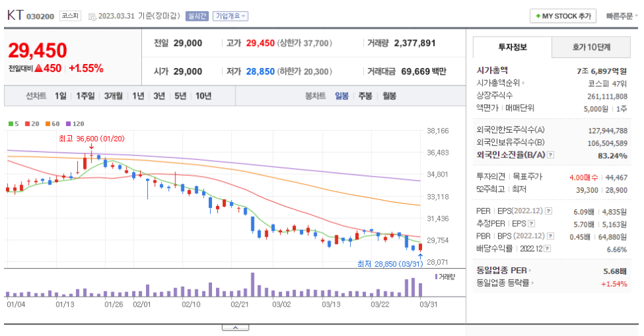Screen dimensions: 644x336
Task: Click the 액면가 value 5,000원
Action: (x=596, y=109)
